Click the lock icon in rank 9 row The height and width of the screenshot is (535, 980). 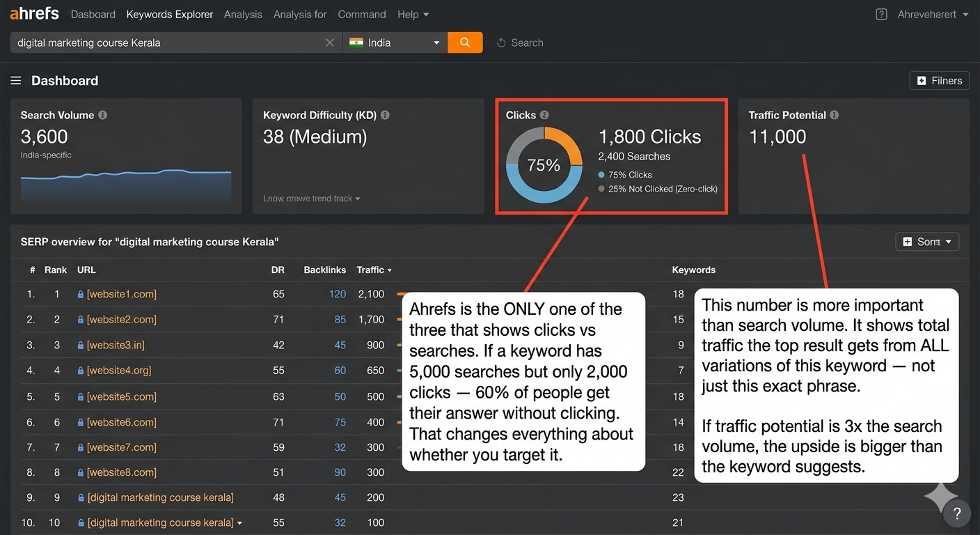click(81, 498)
